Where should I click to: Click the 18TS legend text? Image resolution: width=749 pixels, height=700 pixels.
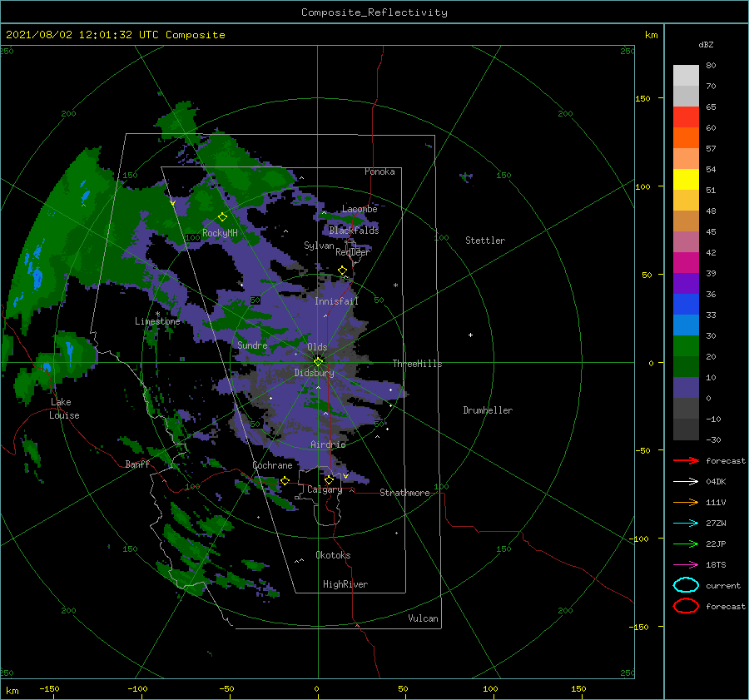coord(716,565)
